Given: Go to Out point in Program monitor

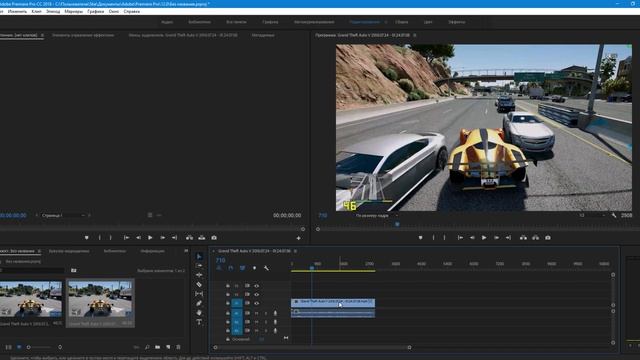Looking at the screenshot, I should (x=508, y=238).
